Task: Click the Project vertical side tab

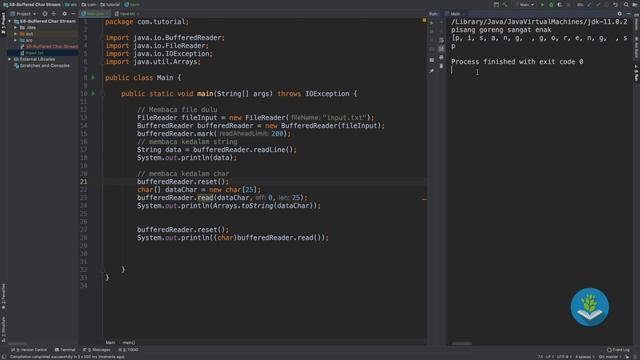Action: [x=3, y=24]
